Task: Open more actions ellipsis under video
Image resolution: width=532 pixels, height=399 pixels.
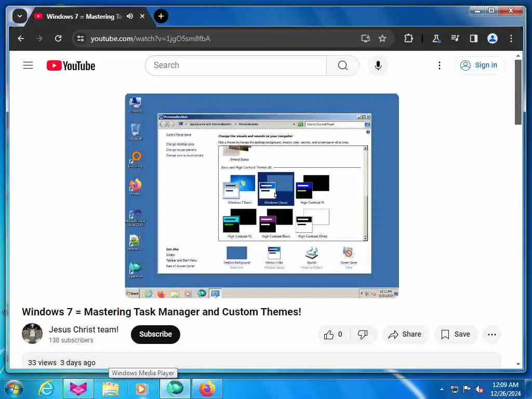Action: coord(491,335)
